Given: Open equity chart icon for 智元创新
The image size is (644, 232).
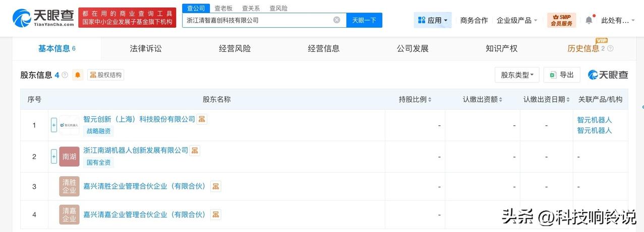Looking at the screenshot, I should pyautogui.click(x=202, y=119).
